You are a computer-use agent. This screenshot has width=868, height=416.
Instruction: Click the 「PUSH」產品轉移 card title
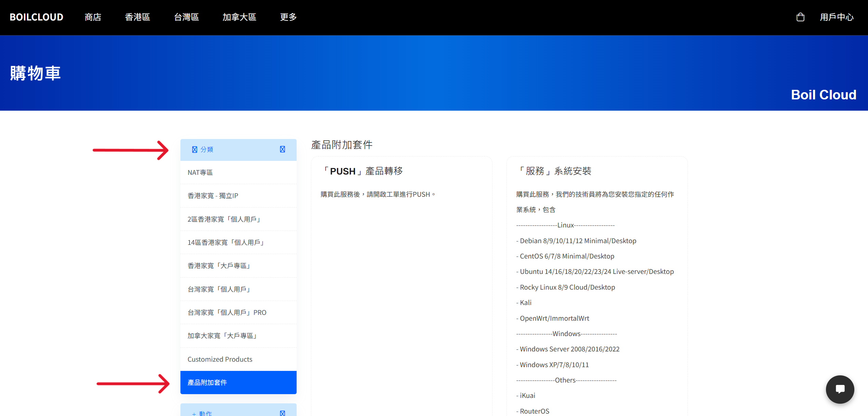362,171
